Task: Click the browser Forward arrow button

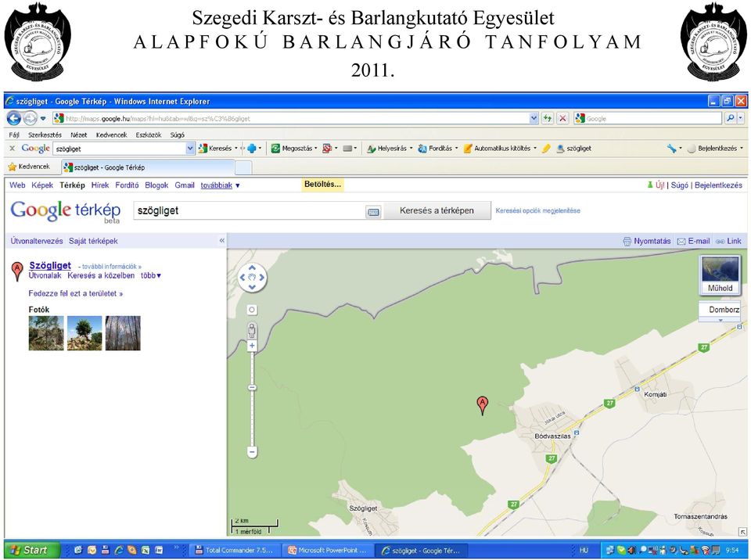Action: click(30, 118)
